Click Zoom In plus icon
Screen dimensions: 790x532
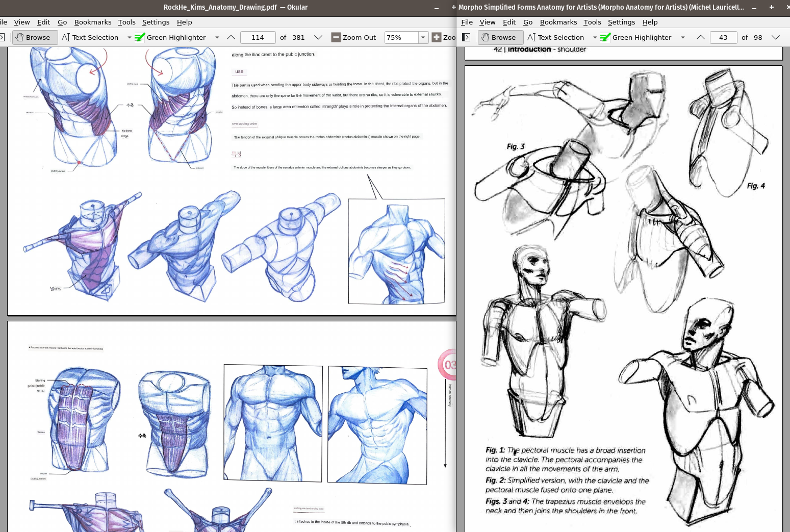[437, 37]
